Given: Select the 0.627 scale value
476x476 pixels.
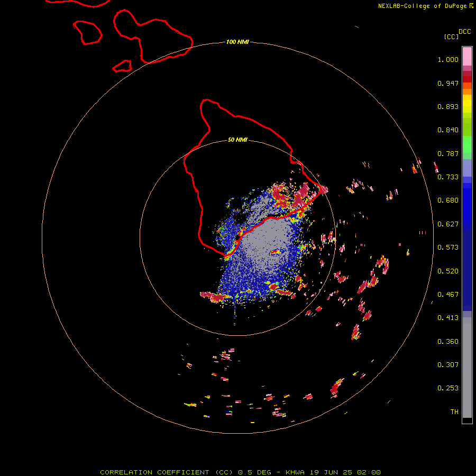Looking at the screenshot, I should [x=448, y=224].
